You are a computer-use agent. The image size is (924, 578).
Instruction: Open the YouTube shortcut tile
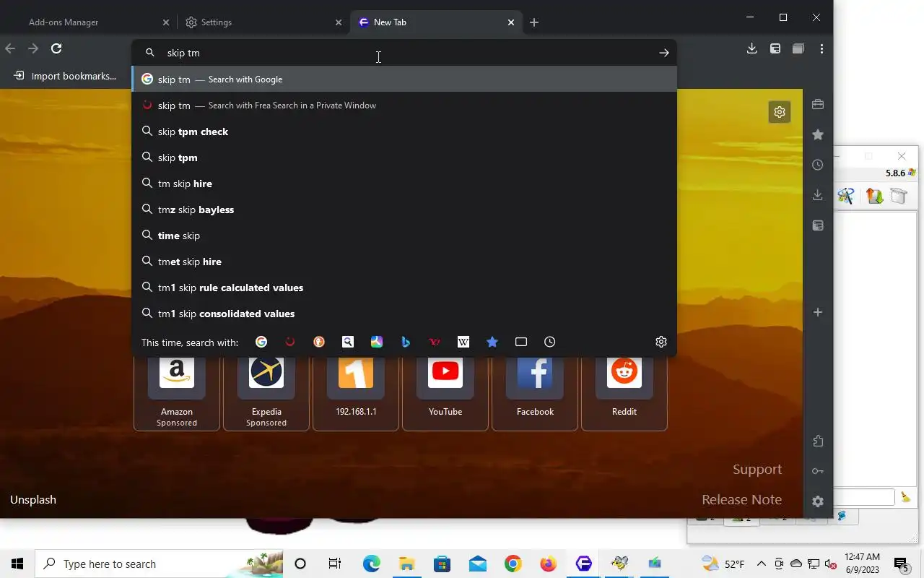(x=445, y=392)
